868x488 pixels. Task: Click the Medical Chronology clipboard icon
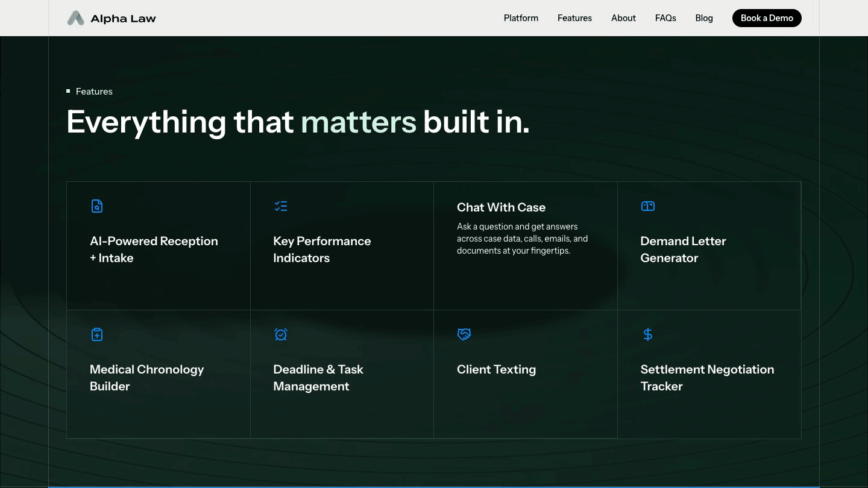(x=97, y=334)
